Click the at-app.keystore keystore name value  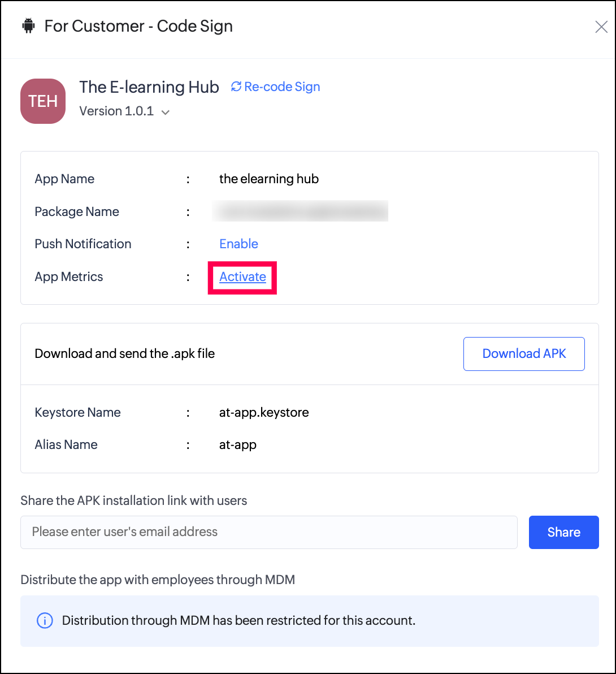coord(264,412)
